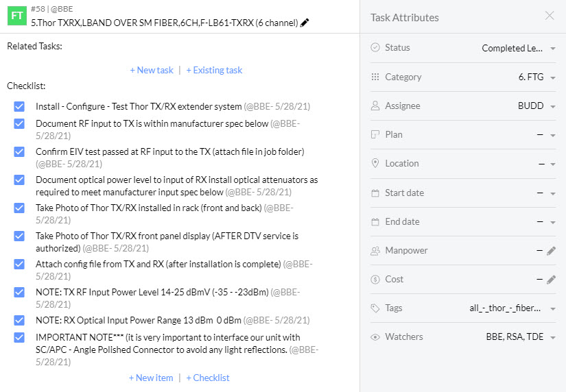Click the pencil icon to edit task title

(x=305, y=23)
